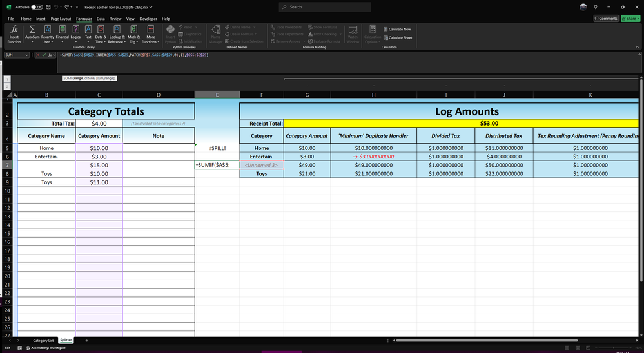
Task: Click the Entertain. cell in Category Name
Action: (x=46, y=157)
